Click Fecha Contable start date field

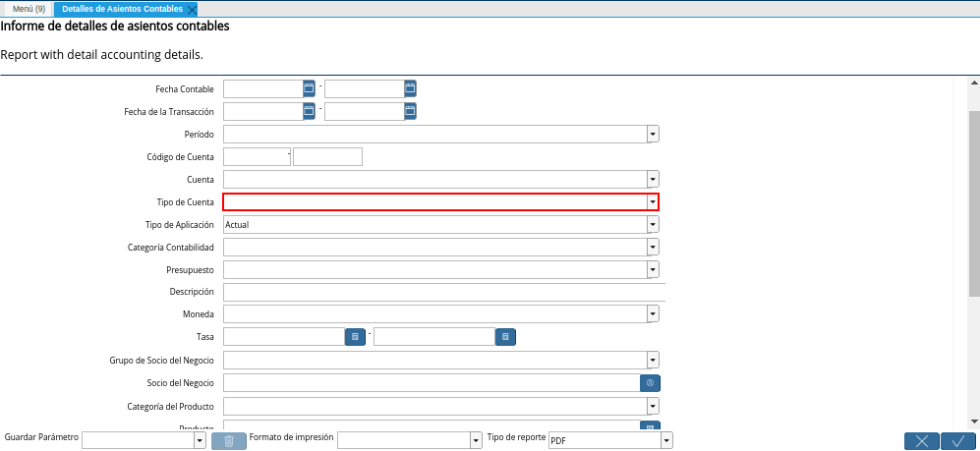click(263, 88)
